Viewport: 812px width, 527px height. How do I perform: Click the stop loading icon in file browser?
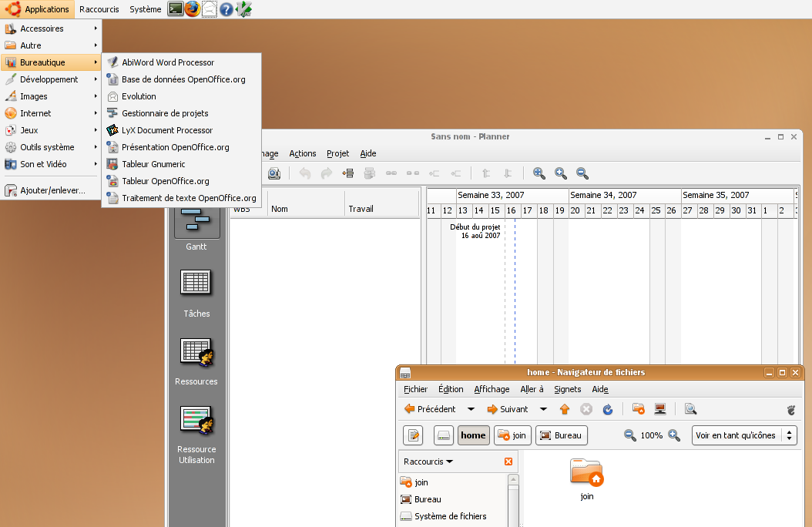586,409
